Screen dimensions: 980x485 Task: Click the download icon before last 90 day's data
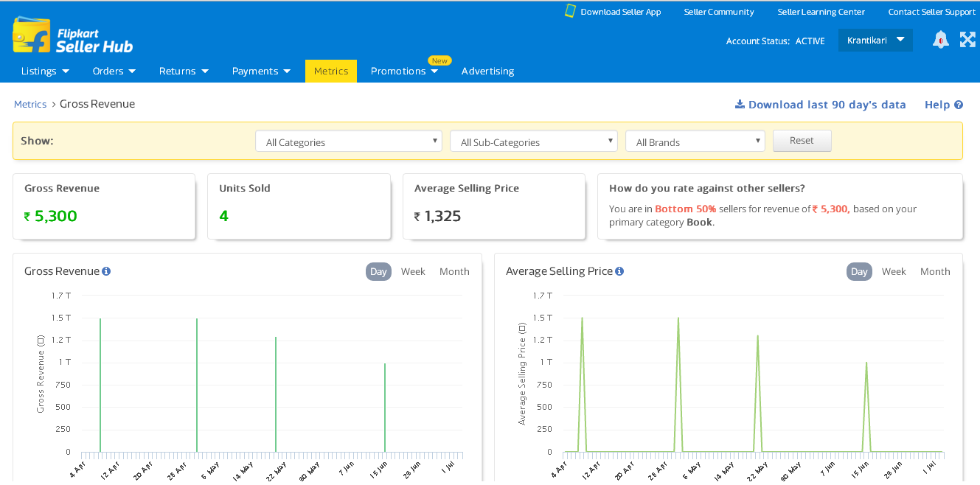740,104
